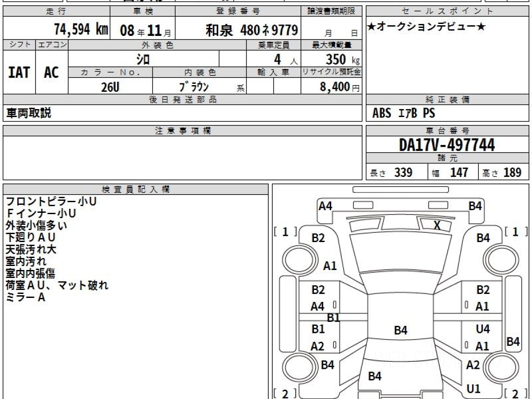Select the IAT shift type cell
This screenshot has width=532, height=399.
tap(19, 73)
